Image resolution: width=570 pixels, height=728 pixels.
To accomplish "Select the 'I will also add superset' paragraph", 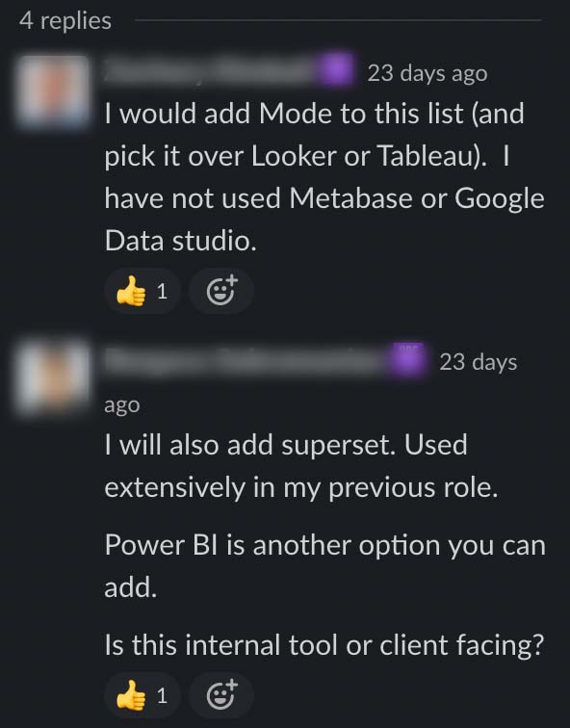I will click(x=301, y=466).
